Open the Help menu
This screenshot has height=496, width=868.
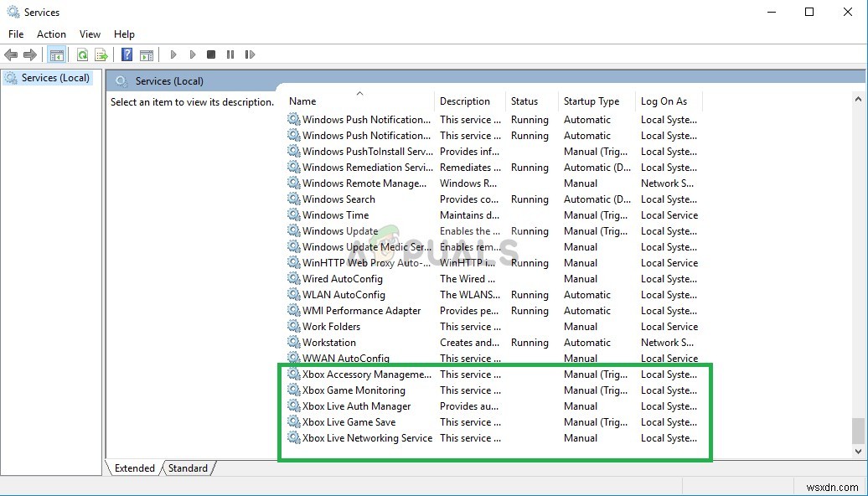click(x=124, y=34)
